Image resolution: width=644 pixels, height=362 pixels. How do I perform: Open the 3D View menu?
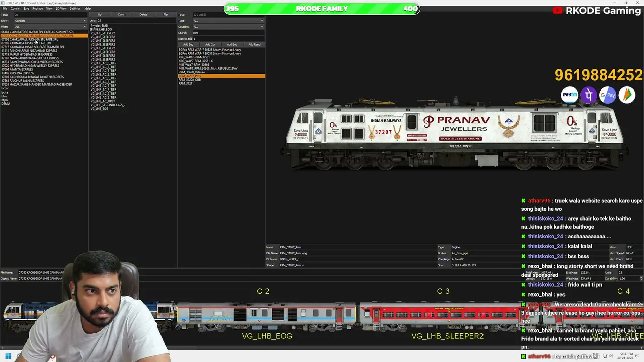61,9
